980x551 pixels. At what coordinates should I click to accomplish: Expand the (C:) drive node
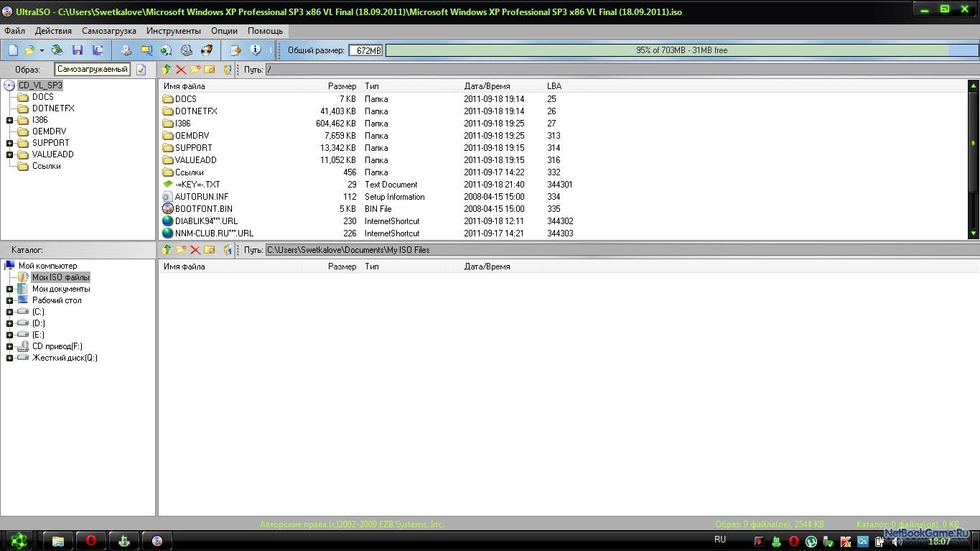click(10, 312)
